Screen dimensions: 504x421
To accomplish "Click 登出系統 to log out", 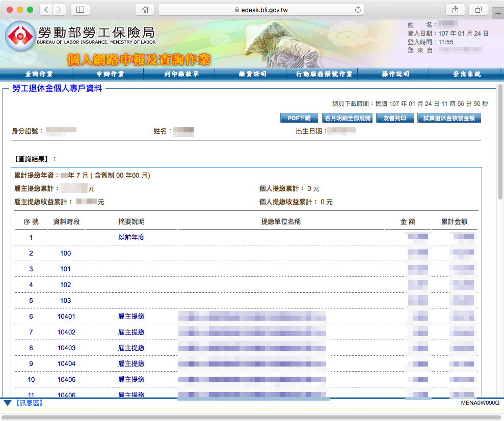I will [466, 74].
